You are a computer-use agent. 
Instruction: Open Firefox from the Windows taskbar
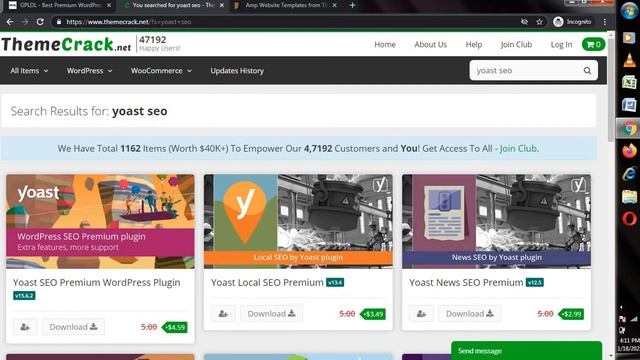[x=629, y=151]
